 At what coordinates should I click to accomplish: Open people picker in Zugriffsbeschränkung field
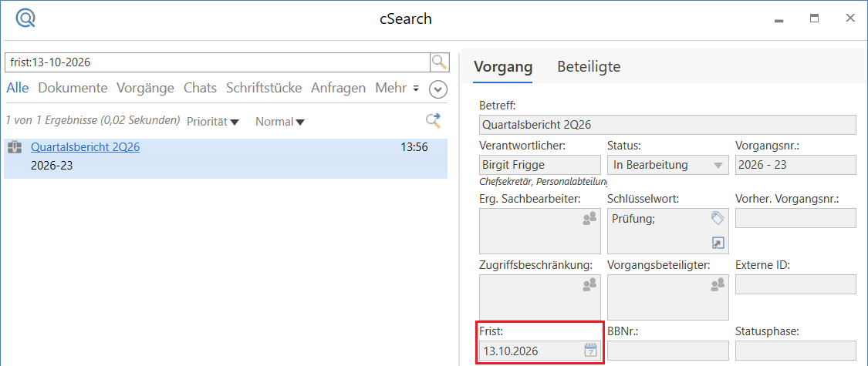[589, 285]
